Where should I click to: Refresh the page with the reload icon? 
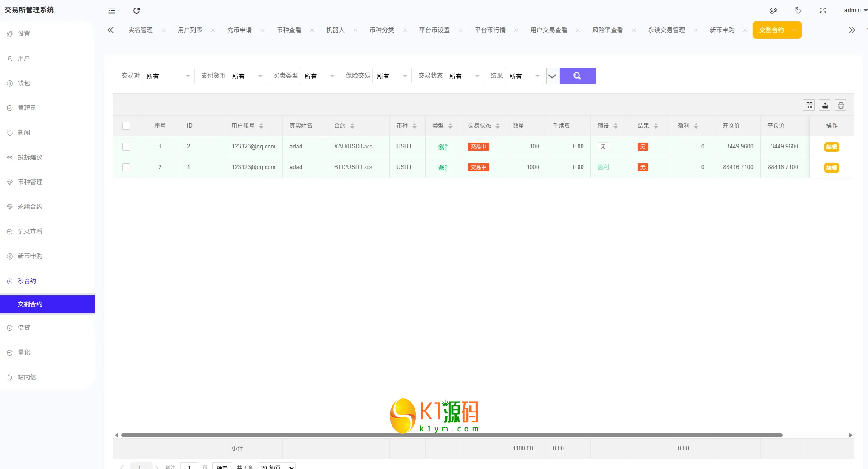pos(137,11)
